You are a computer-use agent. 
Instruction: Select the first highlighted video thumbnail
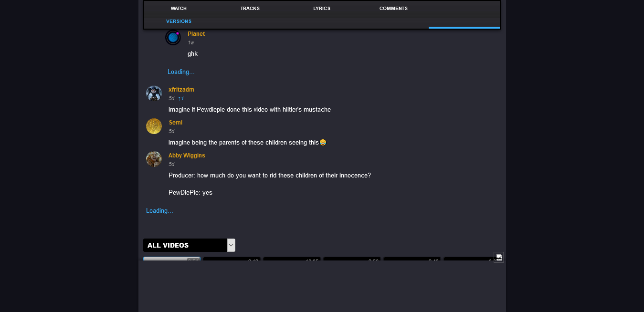[171, 259]
